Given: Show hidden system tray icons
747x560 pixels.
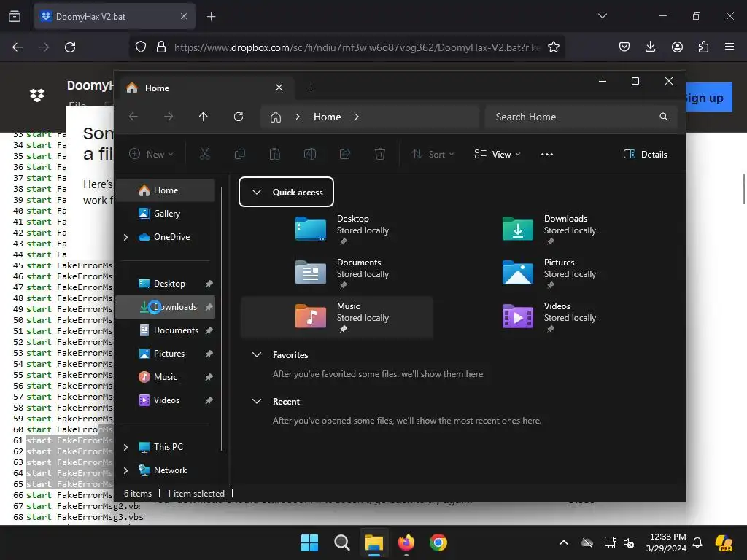Looking at the screenshot, I should click(564, 542).
